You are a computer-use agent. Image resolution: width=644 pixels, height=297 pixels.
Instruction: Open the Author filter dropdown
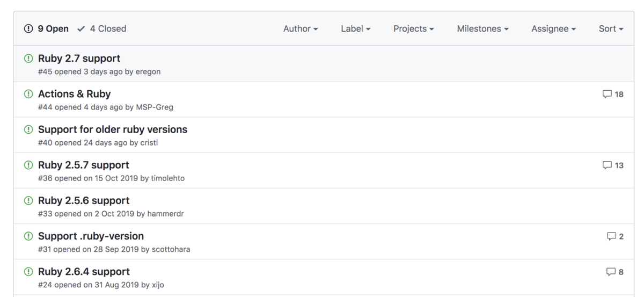(x=301, y=28)
